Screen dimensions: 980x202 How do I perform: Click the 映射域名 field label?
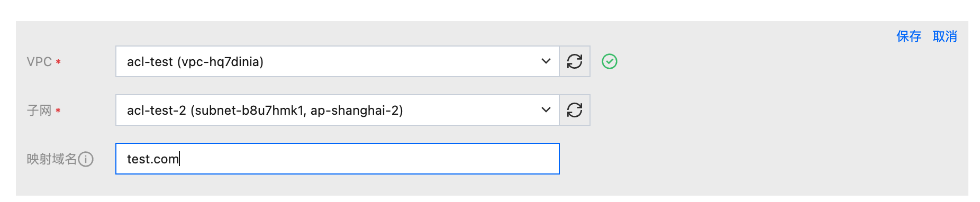click(x=52, y=159)
